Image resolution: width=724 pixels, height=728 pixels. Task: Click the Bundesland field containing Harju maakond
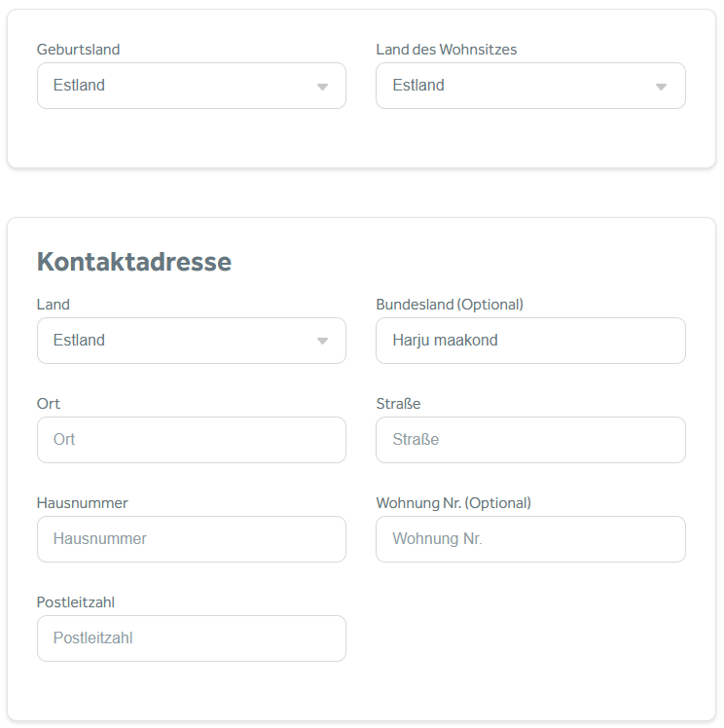[x=530, y=341]
